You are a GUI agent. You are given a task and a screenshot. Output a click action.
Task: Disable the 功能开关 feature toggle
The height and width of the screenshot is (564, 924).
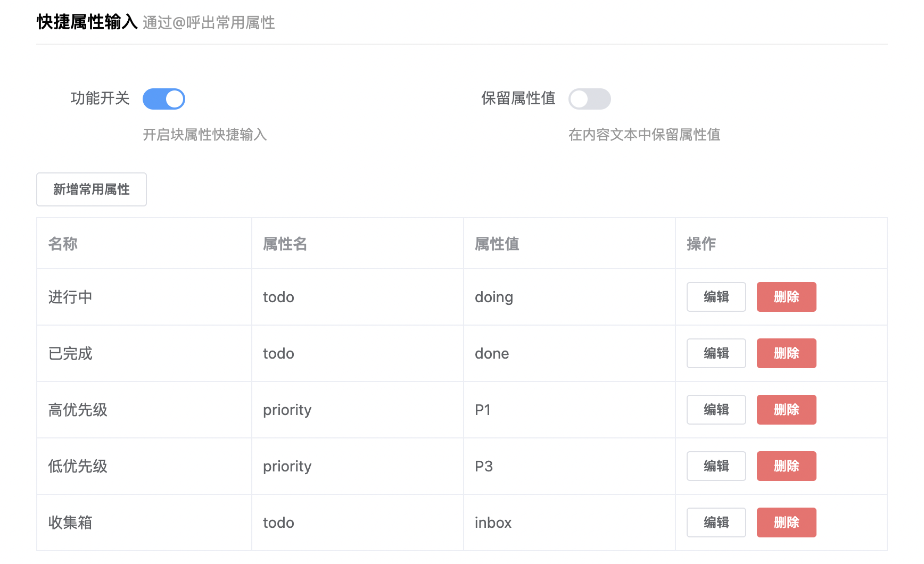pos(163,99)
